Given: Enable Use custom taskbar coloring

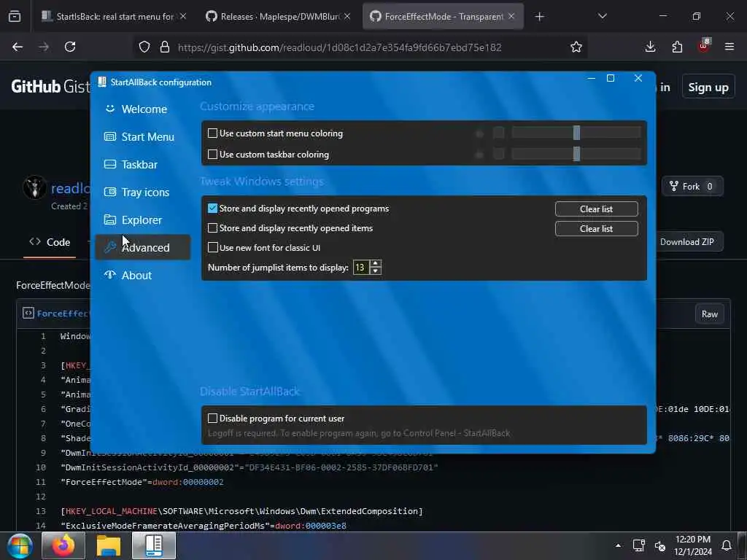Looking at the screenshot, I should click(212, 155).
